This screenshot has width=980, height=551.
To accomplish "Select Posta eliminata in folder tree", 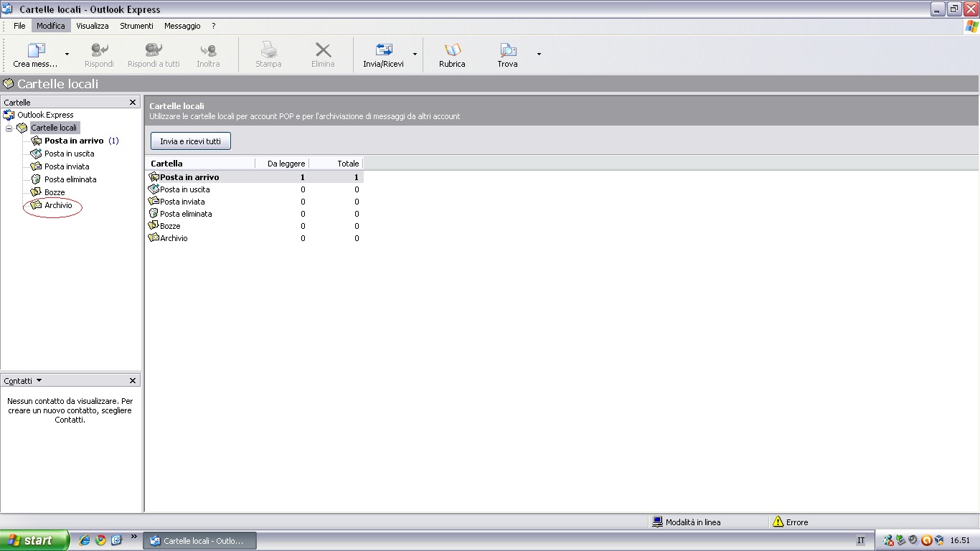I will pos(70,179).
